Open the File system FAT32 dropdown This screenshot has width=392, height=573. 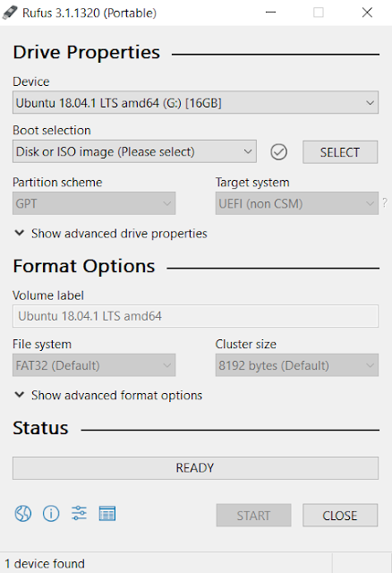click(x=94, y=365)
